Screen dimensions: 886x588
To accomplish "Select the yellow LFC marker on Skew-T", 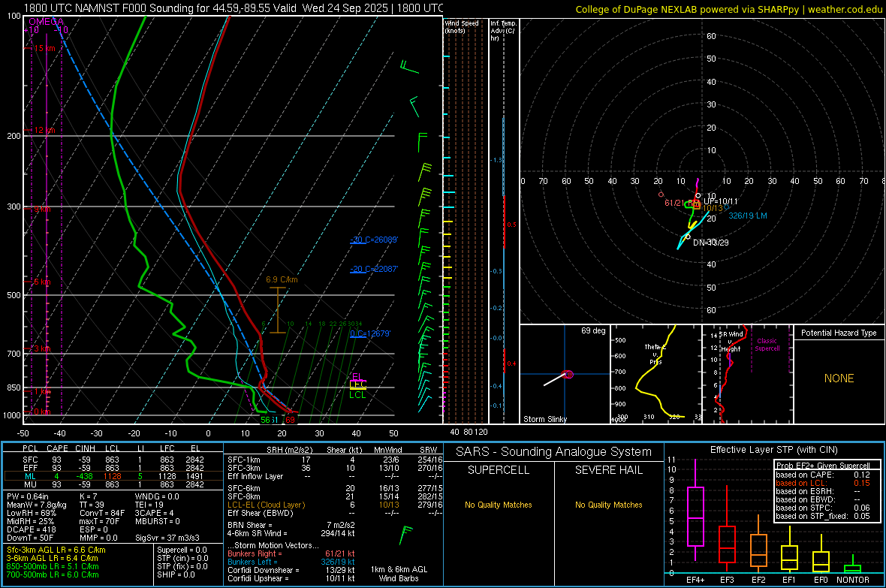I will [357, 385].
